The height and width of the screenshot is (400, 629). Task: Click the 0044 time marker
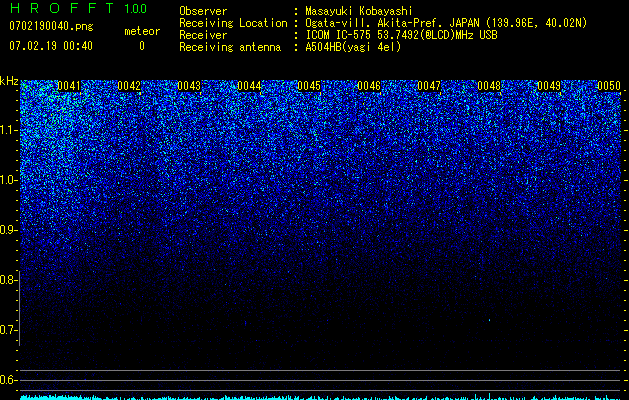pyautogui.click(x=249, y=86)
